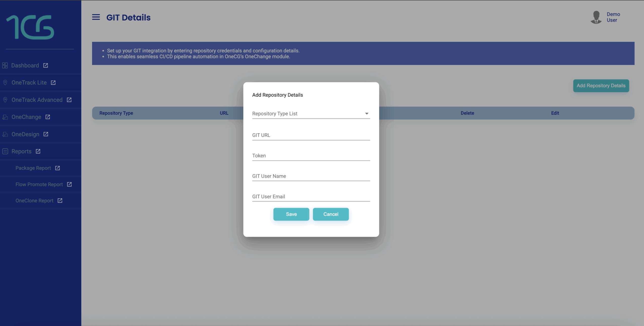Click the Demo User avatar icon
Viewport: 644px width, 326px height.
tap(596, 17)
